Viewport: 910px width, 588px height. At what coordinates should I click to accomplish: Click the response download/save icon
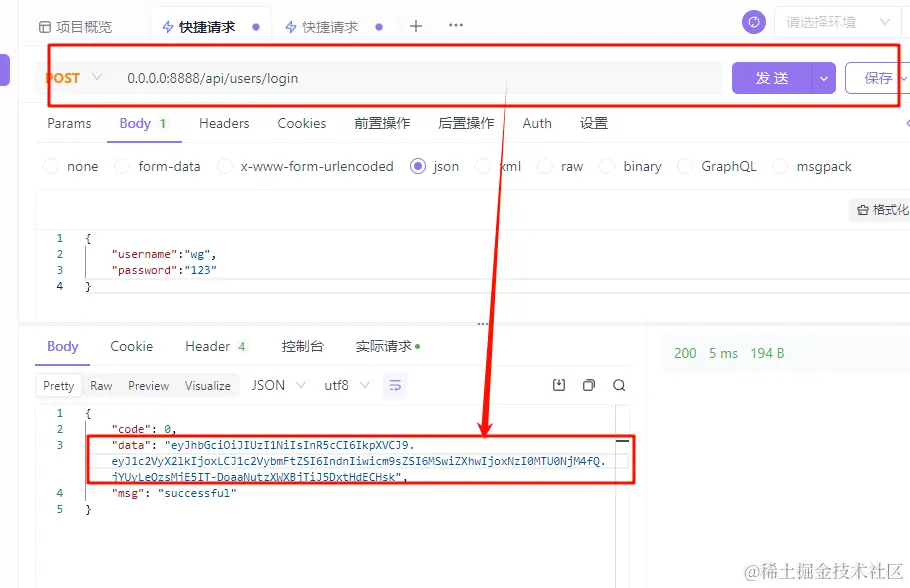click(559, 385)
